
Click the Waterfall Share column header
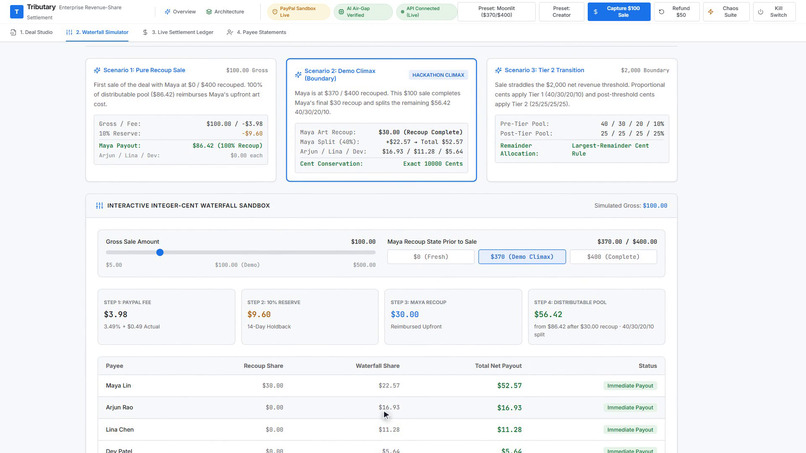coord(377,366)
